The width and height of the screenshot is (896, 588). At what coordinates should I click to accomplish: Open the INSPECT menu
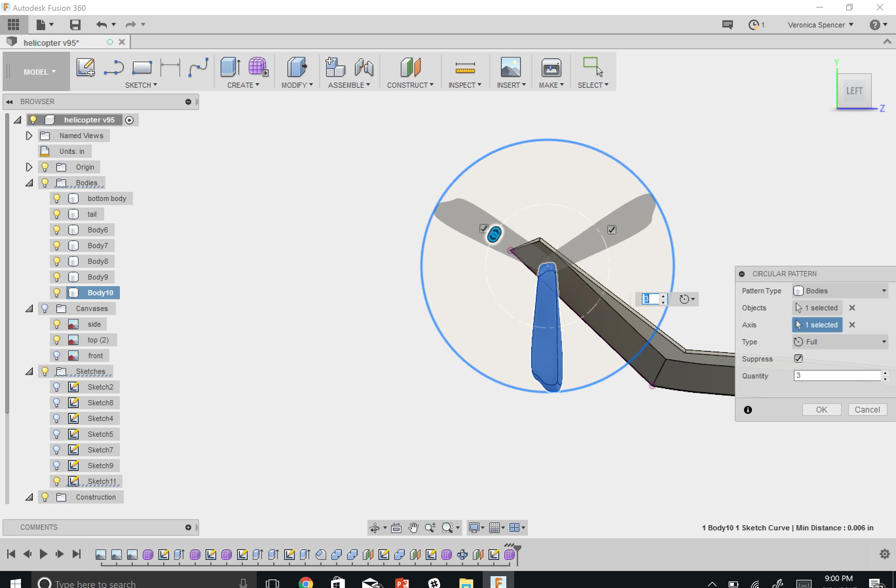[x=465, y=85]
